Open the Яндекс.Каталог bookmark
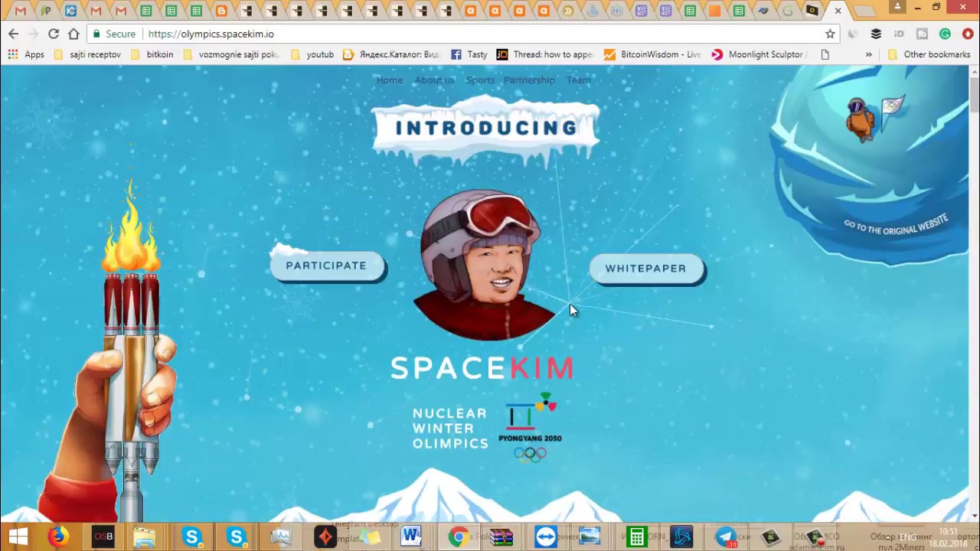 pos(391,54)
